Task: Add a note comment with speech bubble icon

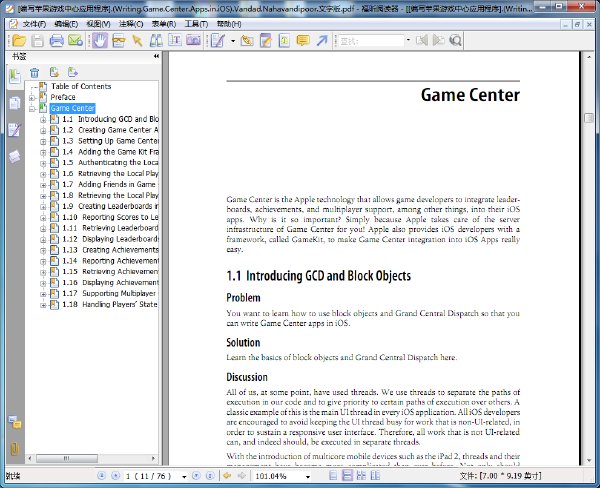Action: [x=303, y=40]
